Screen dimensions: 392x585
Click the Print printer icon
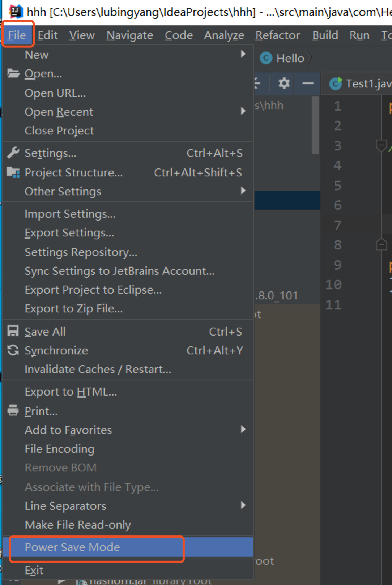point(13,410)
